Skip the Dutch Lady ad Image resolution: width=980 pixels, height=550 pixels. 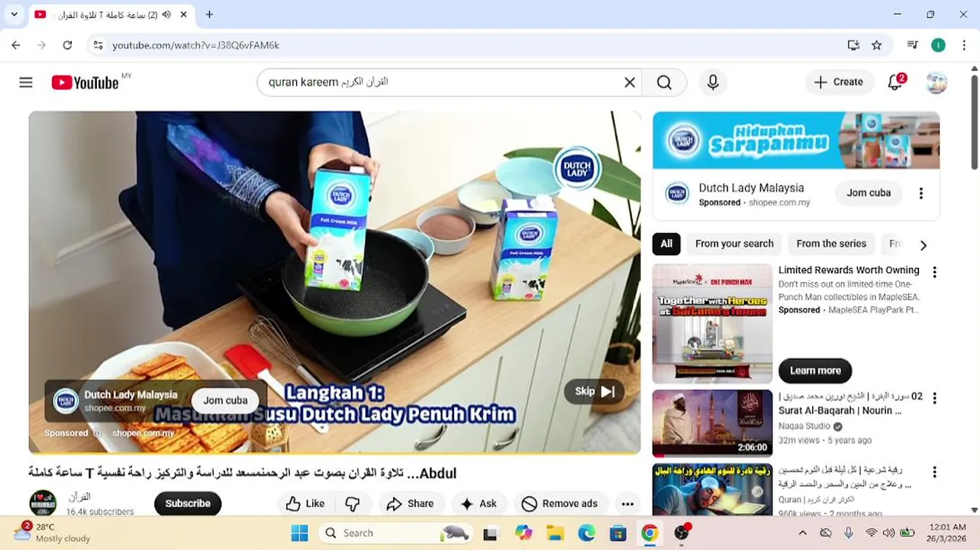[x=595, y=391]
